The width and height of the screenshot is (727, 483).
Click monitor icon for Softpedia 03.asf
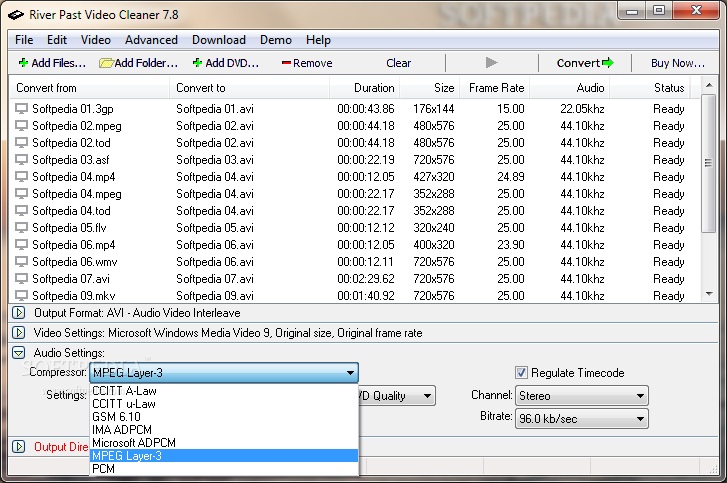[21, 160]
